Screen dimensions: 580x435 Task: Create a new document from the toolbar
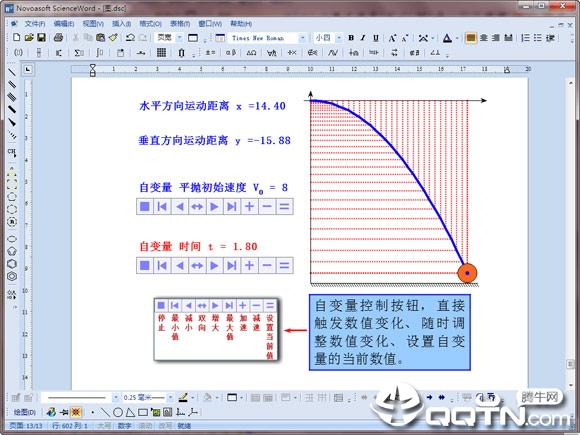click(x=16, y=37)
